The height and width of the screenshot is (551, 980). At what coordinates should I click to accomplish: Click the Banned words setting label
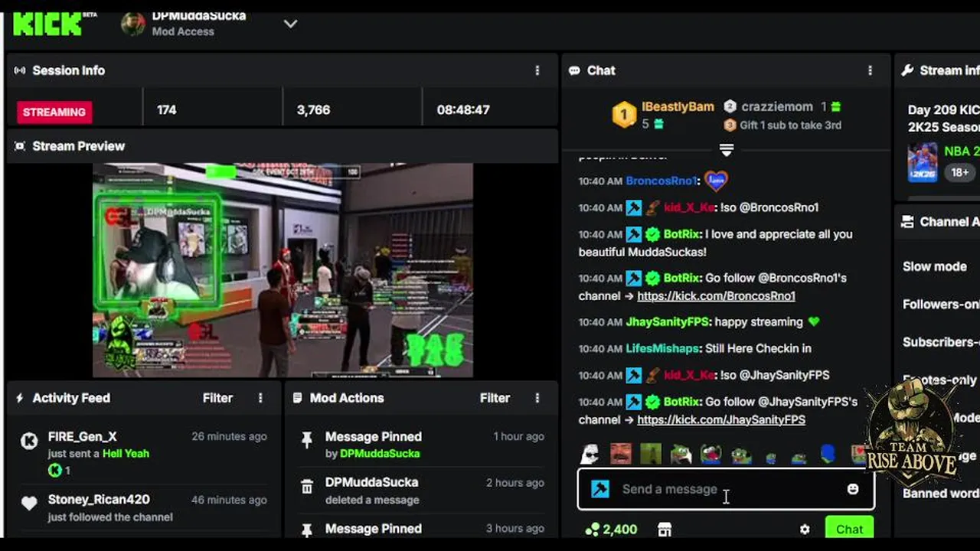click(x=941, y=494)
